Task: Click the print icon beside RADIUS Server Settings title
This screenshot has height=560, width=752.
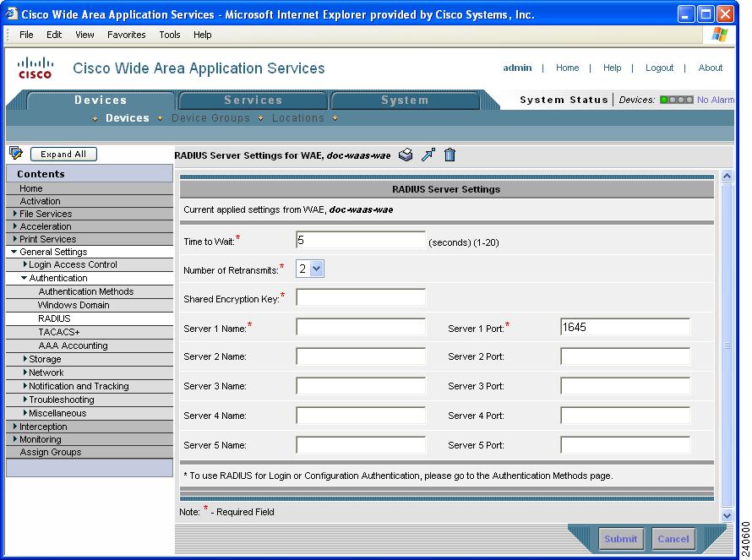Action: pyautogui.click(x=406, y=155)
